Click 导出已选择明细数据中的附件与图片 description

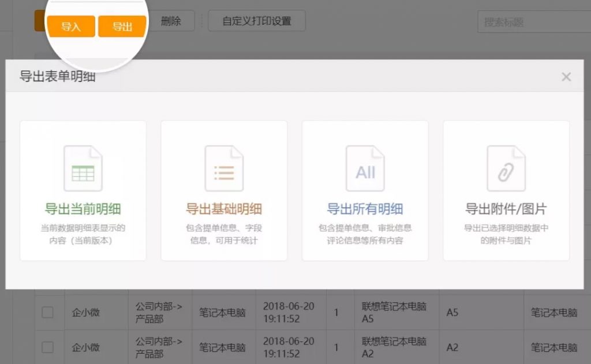tap(506, 234)
